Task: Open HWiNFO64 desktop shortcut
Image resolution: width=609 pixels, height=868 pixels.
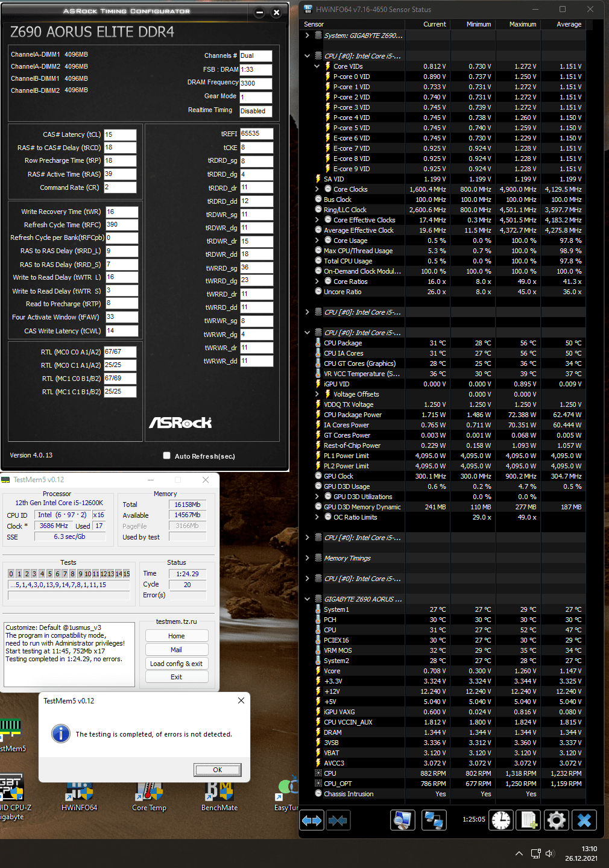Action: (x=79, y=796)
